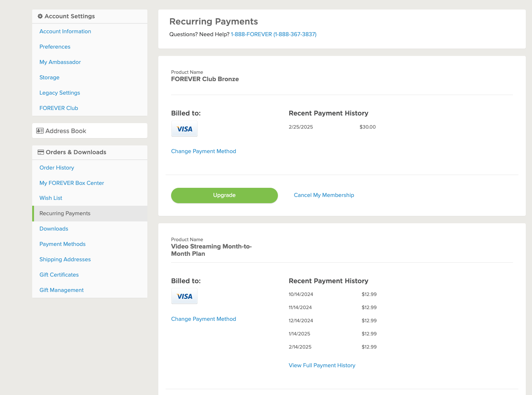Viewport: 532px width, 395px height.
Task: Click the Account Settings heading
Action: coord(69,16)
